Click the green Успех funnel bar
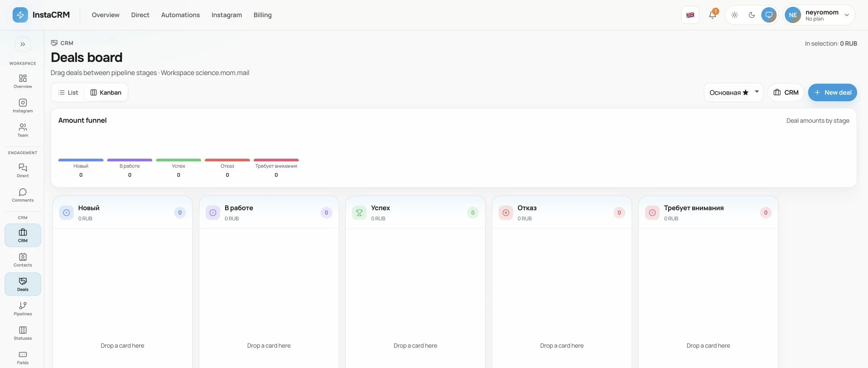868x368 pixels. 179,160
